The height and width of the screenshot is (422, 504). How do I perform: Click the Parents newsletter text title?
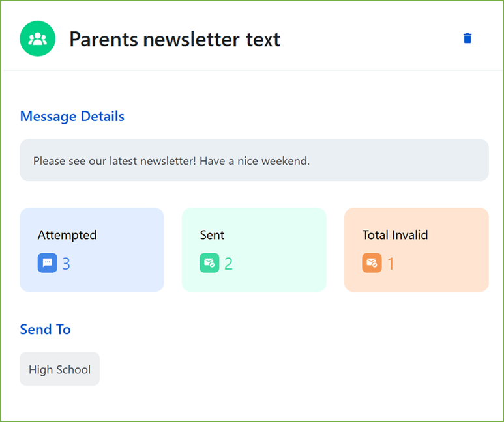(175, 40)
